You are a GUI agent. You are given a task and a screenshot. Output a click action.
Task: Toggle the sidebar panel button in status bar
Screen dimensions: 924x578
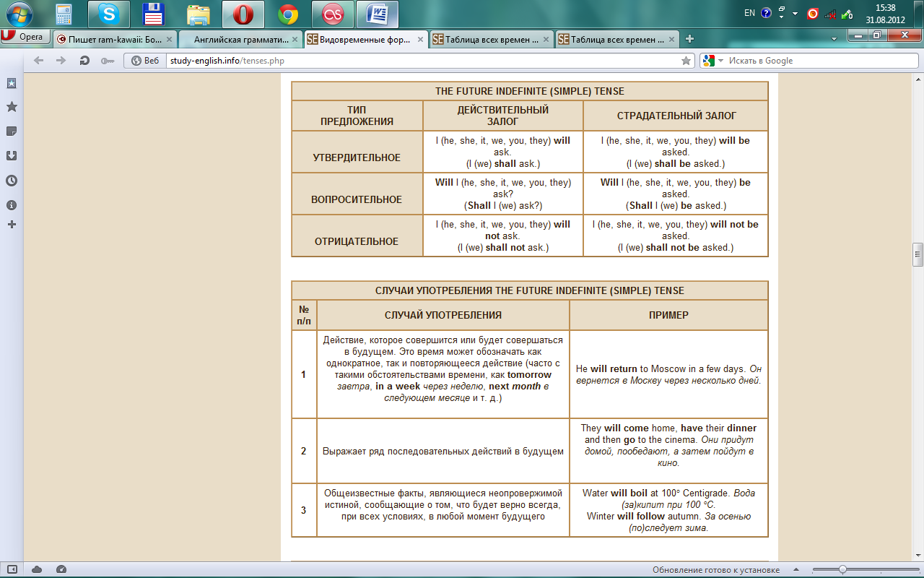(12, 569)
